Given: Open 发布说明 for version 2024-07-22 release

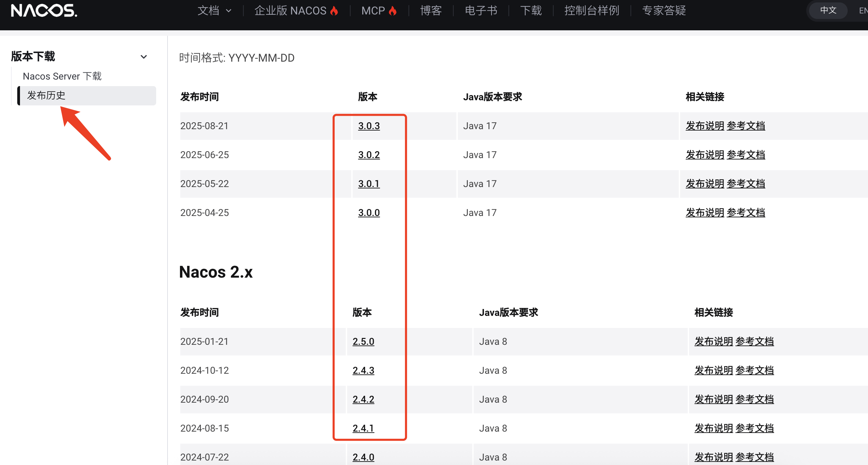Looking at the screenshot, I should click(713, 457).
